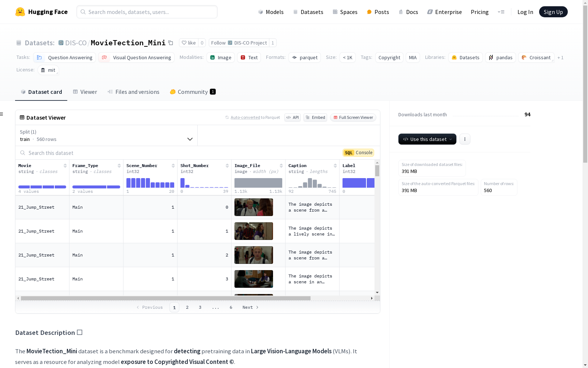588x368 pixels.
Task: Open the Pricing page
Action: 480,12
